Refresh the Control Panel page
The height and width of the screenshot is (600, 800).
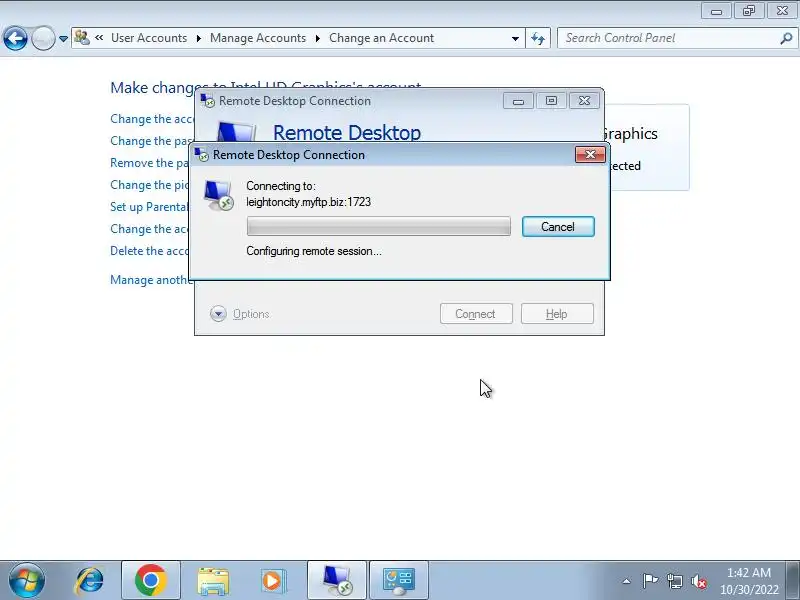(x=538, y=38)
